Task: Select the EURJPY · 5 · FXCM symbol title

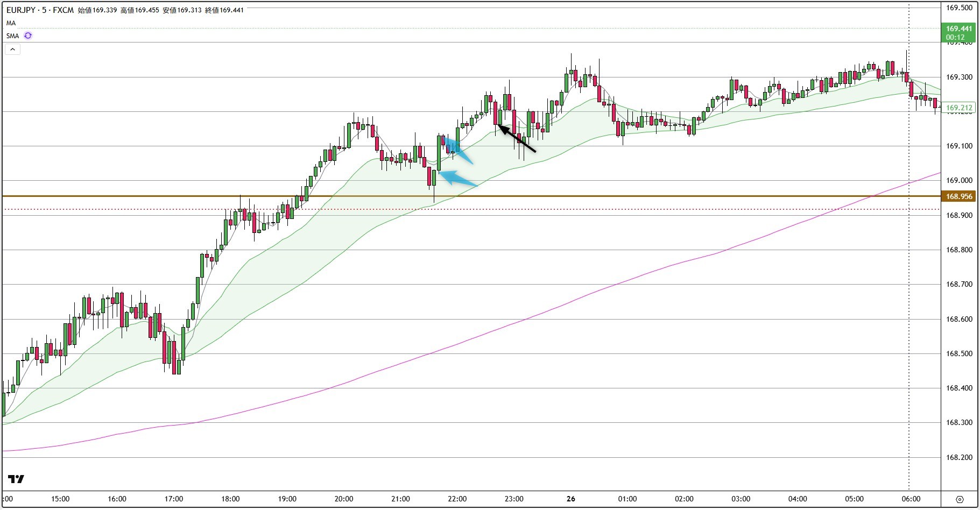Action: (x=40, y=10)
